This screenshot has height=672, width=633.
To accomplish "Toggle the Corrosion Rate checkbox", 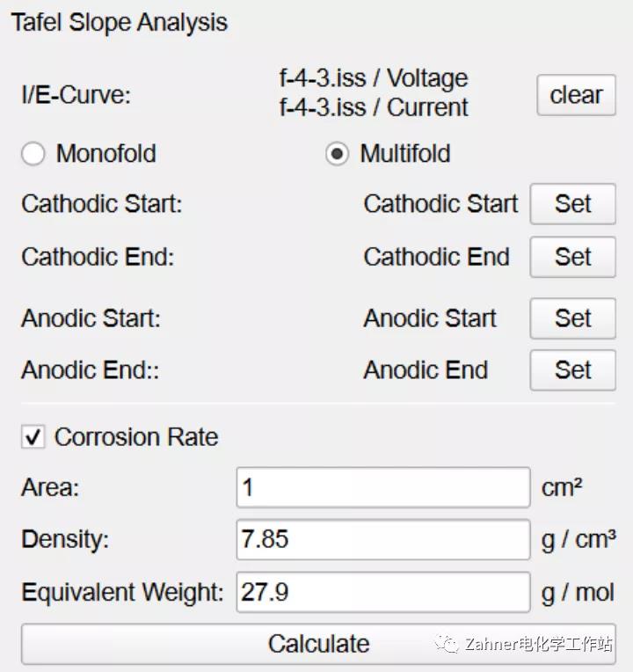I will pos(33,437).
